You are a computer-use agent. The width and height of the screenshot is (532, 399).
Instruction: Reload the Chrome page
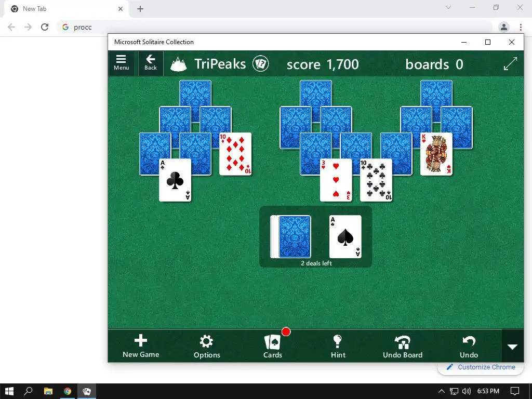(45, 27)
